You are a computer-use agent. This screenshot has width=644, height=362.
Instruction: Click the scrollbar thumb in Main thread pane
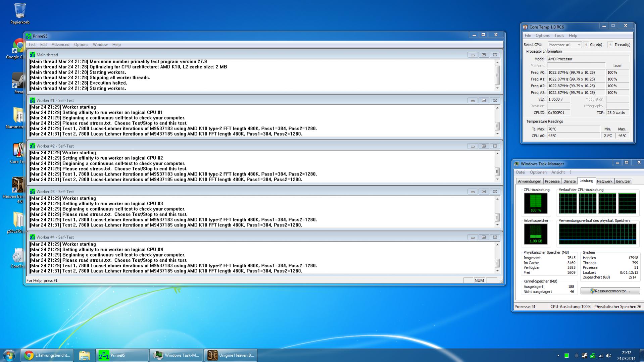[x=497, y=75]
